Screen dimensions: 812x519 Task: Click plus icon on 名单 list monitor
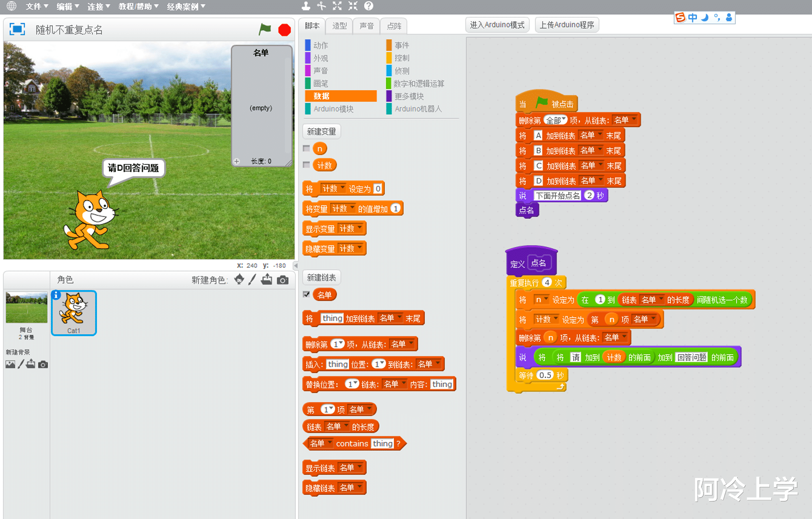click(237, 162)
